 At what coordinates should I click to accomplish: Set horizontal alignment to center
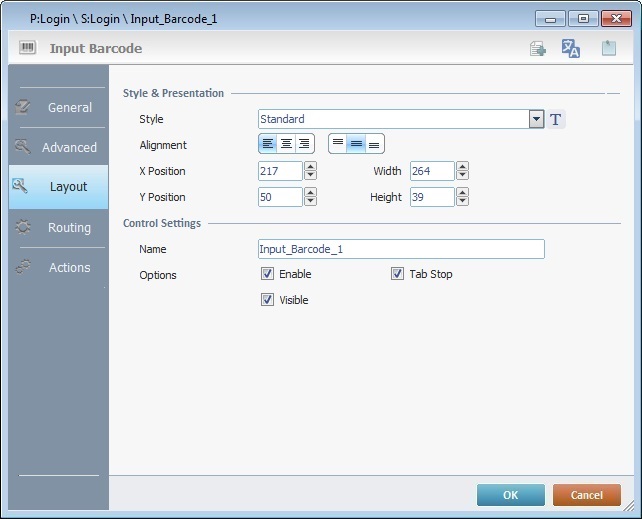[x=287, y=145]
